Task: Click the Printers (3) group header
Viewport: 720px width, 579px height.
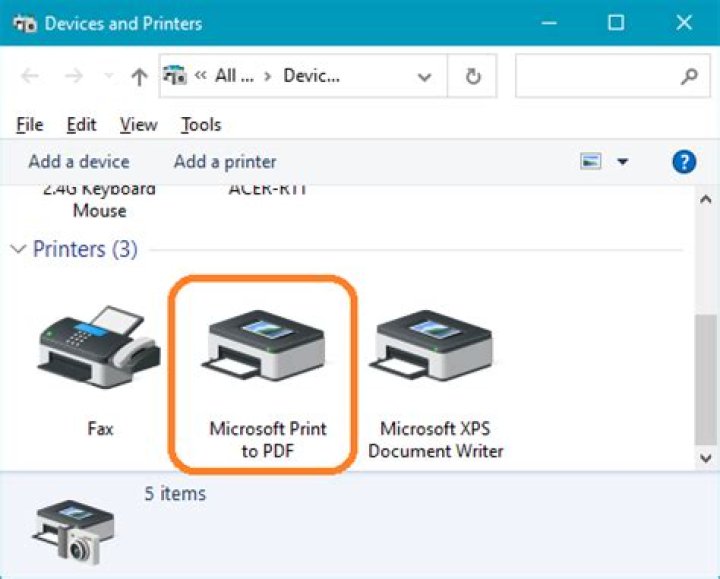Action: click(85, 249)
